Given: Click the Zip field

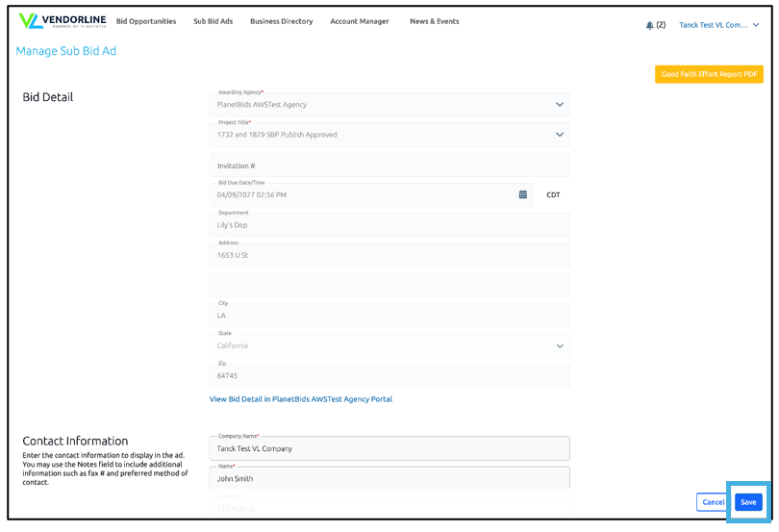Looking at the screenshot, I should (389, 375).
